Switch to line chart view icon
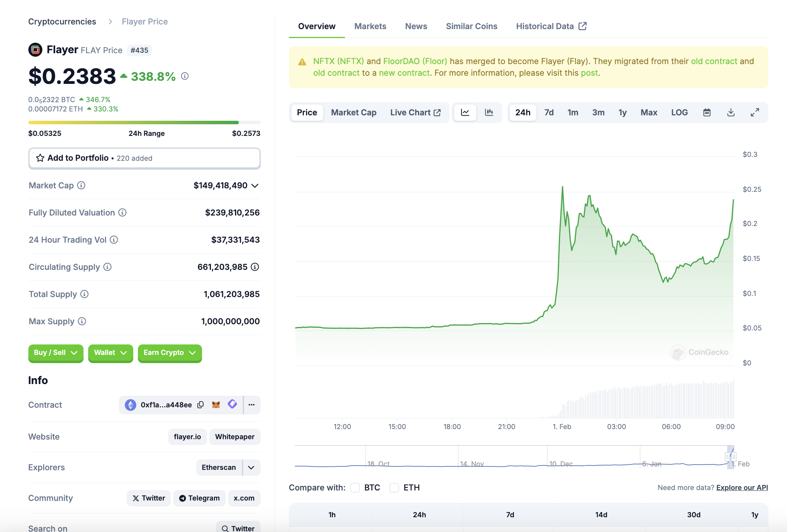This screenshot has width=787, height=532. pos(465,113)
